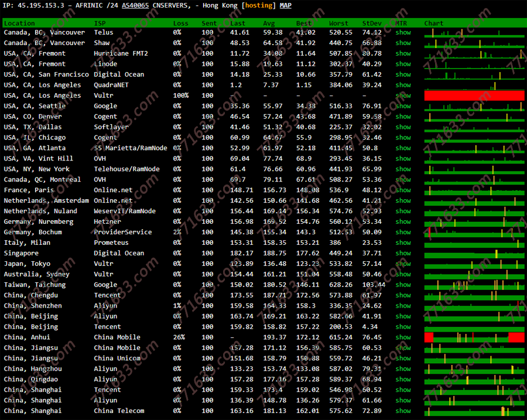Show MTR for Beijing Aliyun row
The width and height of the screenshot is (527, 420).
(x=403, y=316)
